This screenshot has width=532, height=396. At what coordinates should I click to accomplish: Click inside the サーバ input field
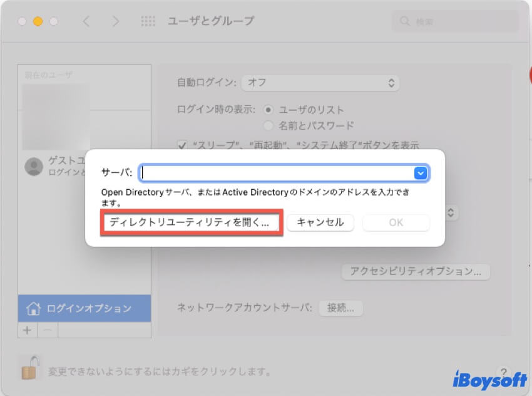pos(275,173)
